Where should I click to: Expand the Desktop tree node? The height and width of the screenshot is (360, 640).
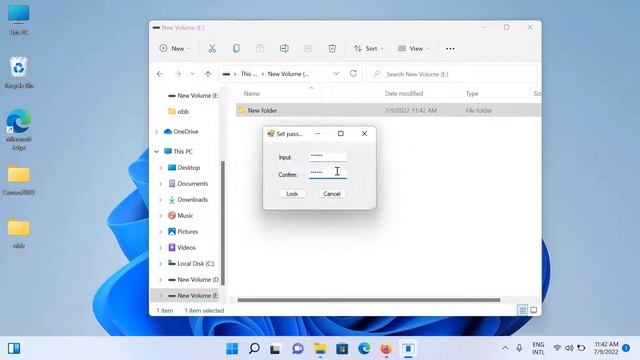click(x=160, y=168)
